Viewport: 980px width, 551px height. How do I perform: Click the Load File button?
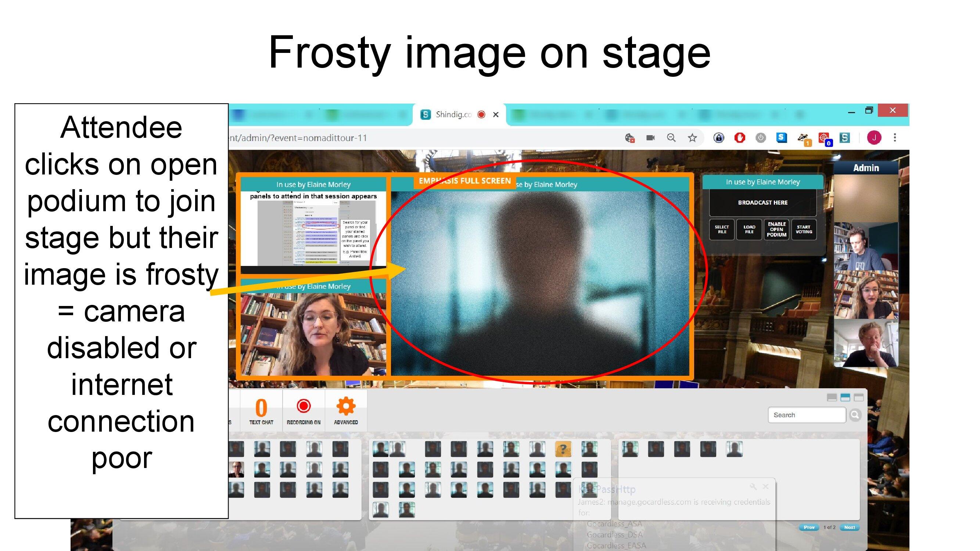749,229
